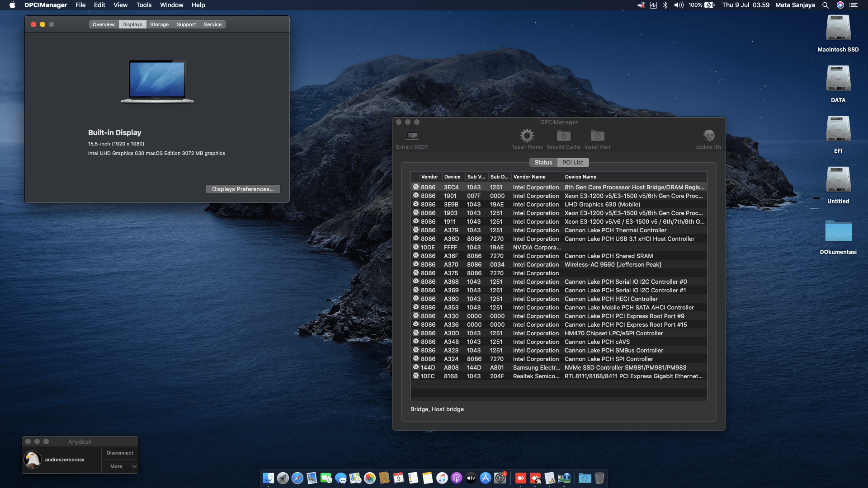Launch Safari from the dock
Viewport: 868px width, 488px height.
[297, 478]
